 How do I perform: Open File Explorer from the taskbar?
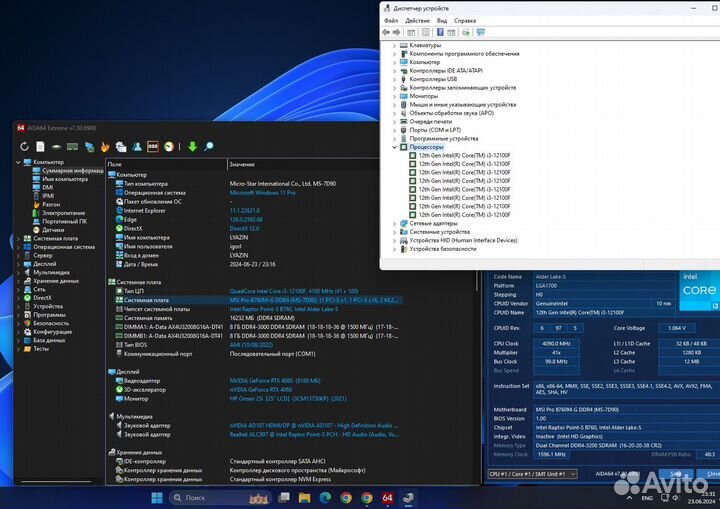304,498
